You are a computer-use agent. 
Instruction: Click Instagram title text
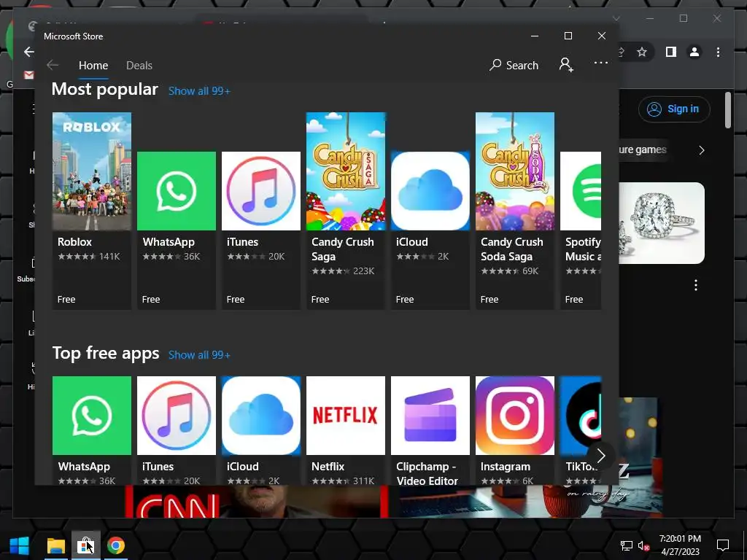coord(506,467)
